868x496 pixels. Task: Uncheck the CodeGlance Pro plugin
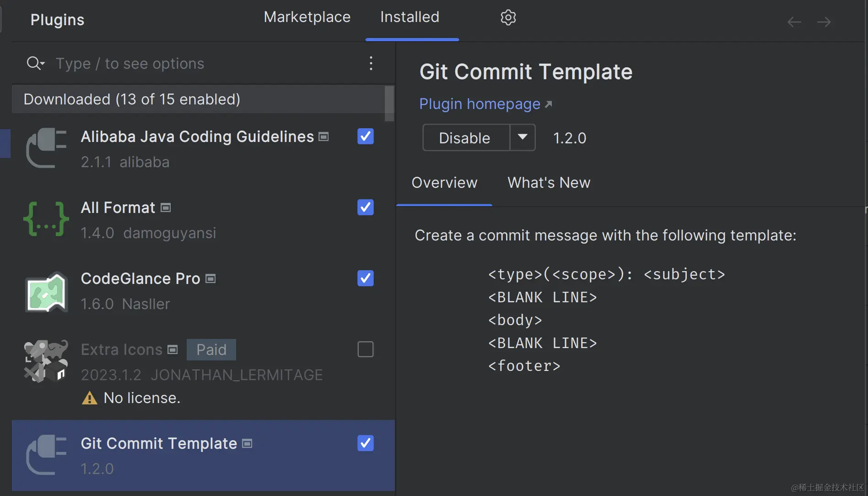365,278
